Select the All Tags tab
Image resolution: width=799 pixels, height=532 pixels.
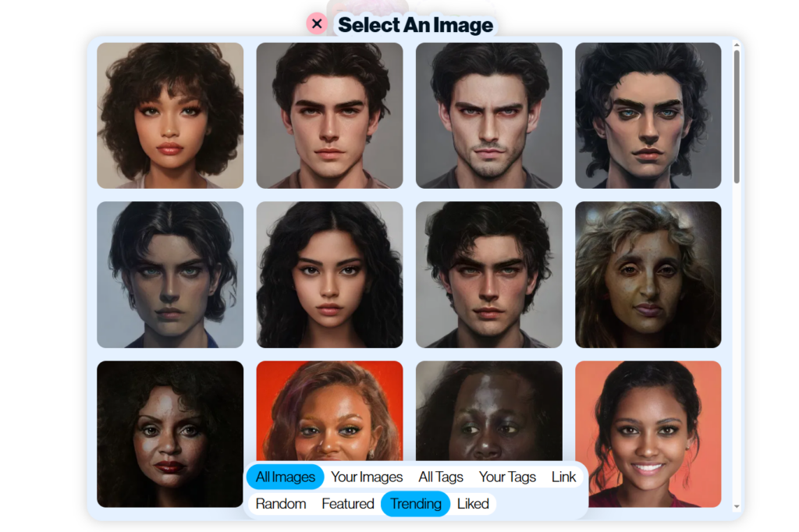click(441, 477)
